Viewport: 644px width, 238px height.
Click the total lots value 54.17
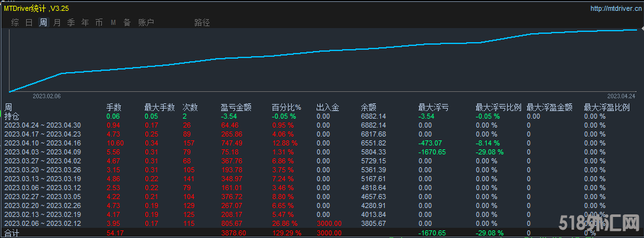click(115, 233)
